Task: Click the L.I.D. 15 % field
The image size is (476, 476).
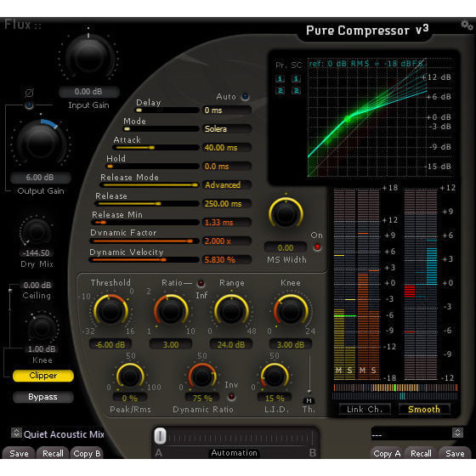Action: tap(275, 398)
